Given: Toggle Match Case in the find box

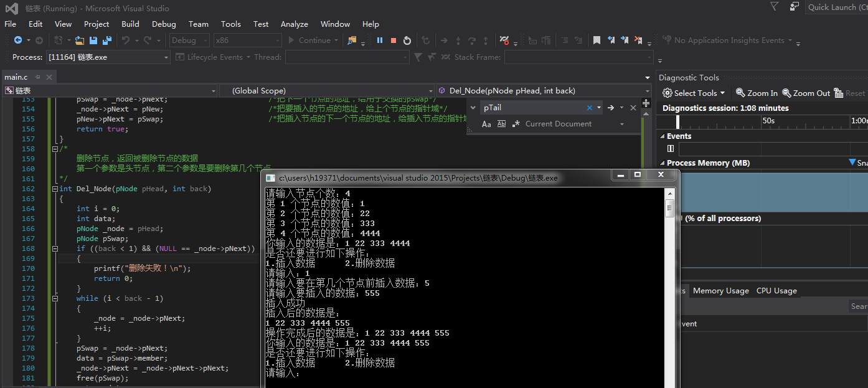Looking at the screenshot, I should point(486,124).
